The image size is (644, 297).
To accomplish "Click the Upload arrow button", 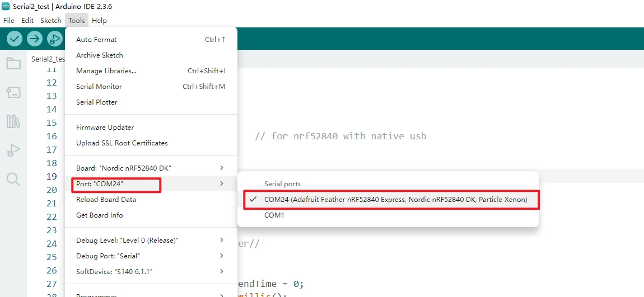I will tap(35, 39).
